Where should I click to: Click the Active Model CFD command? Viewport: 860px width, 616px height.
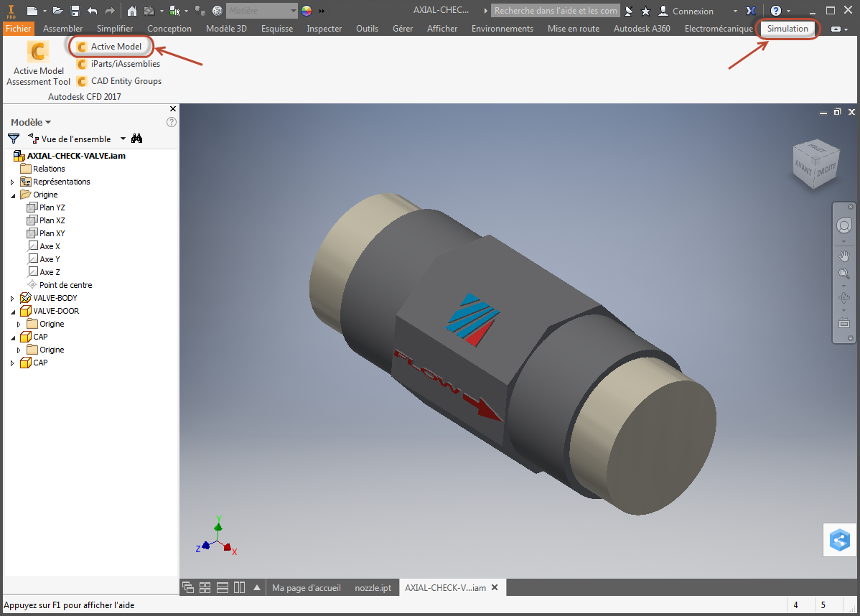pyautogui.click(x=110, y=47)
